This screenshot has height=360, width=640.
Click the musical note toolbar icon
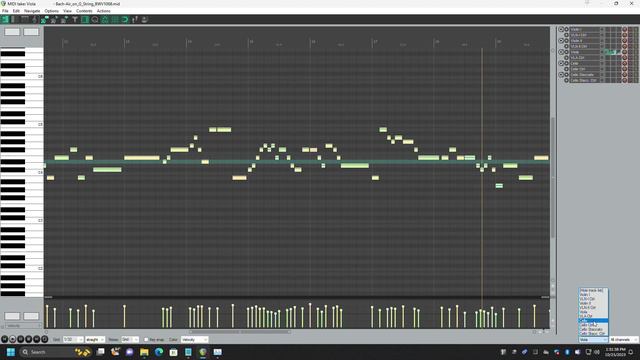point(35,20)
